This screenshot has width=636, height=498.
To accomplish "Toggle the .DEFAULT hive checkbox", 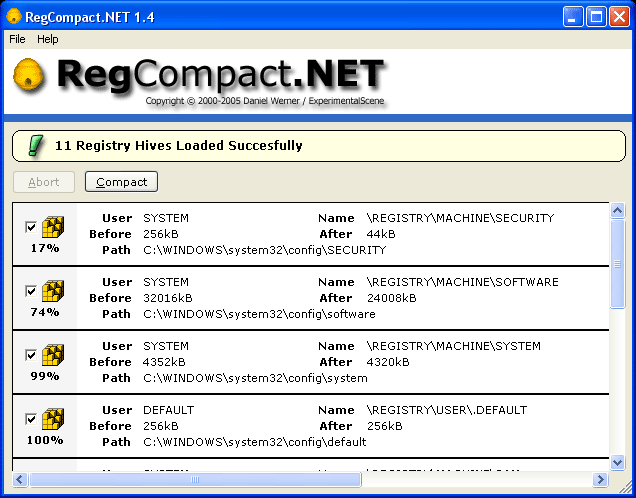I will pos(31,419).
